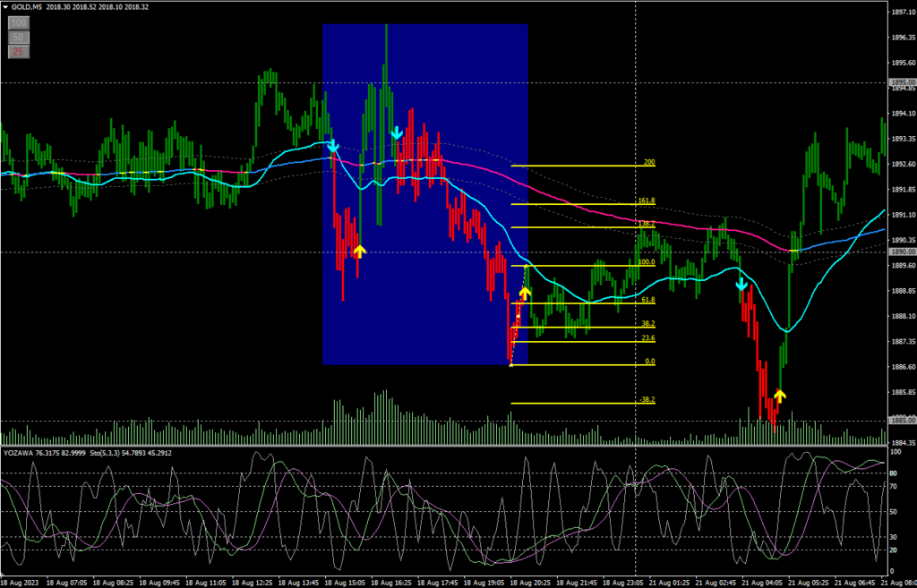Toggle the red 25 button
The width and height of the screenshot is (917, 588).
tap(17, 52)
